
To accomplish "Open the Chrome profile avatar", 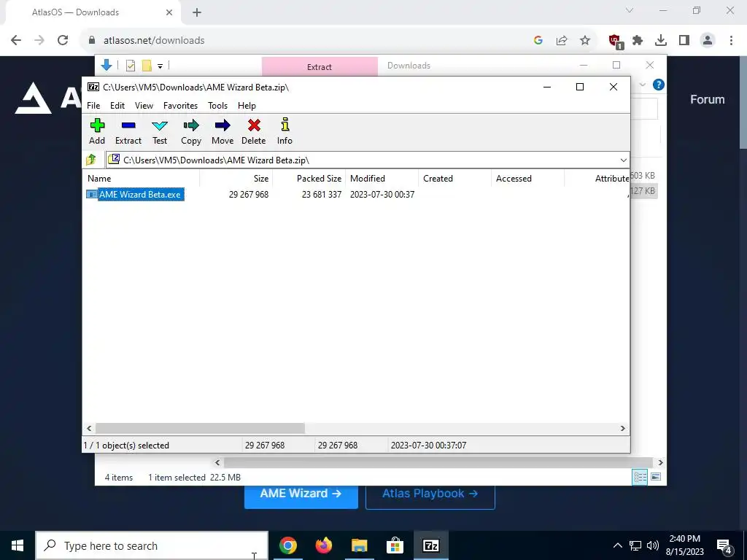I will point(708,41).
